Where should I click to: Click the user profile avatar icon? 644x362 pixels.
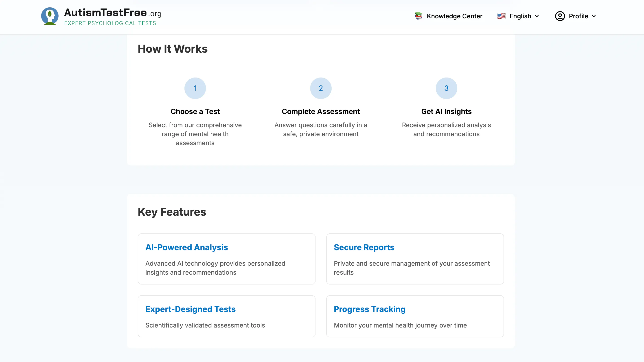pyautogui.click(x=560, y=16)
